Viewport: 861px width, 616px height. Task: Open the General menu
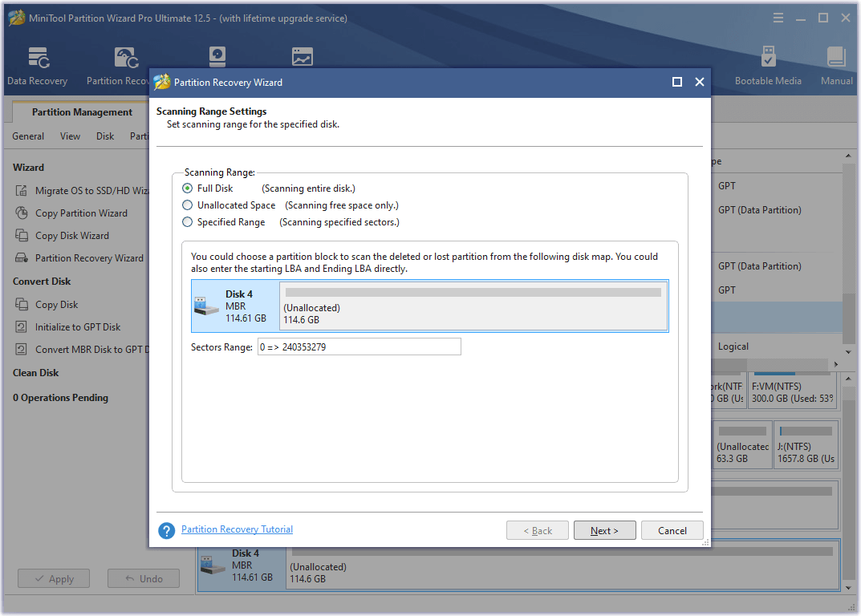point(28,136)
